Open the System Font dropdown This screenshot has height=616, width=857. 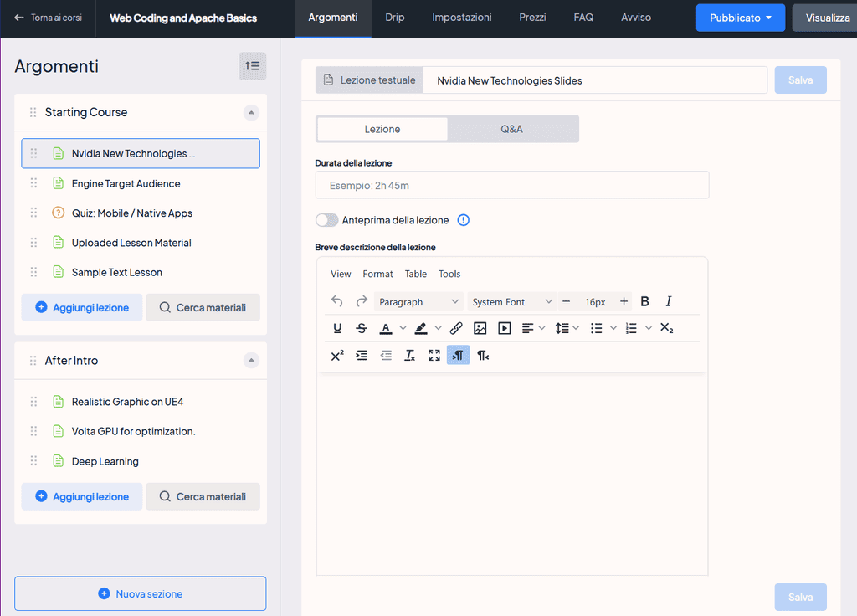point(512,301)
